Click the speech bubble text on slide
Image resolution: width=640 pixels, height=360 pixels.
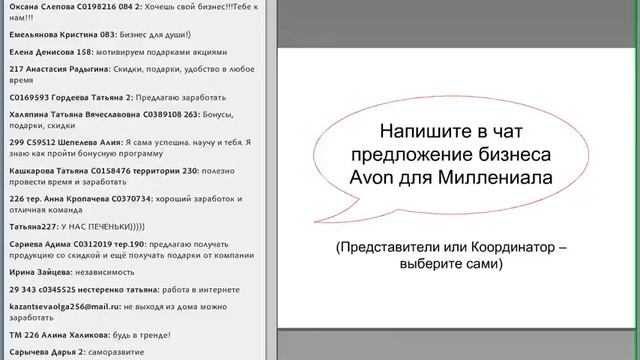[x=451, y=154]
